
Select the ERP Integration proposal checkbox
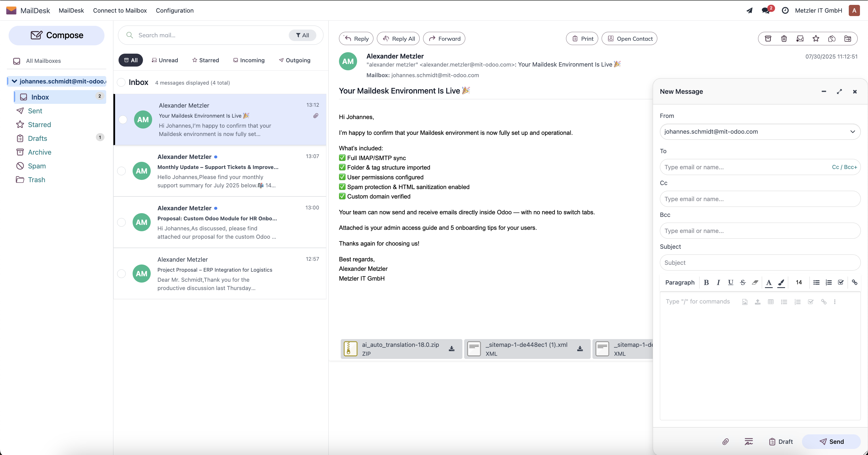click(x=121, y=273)
